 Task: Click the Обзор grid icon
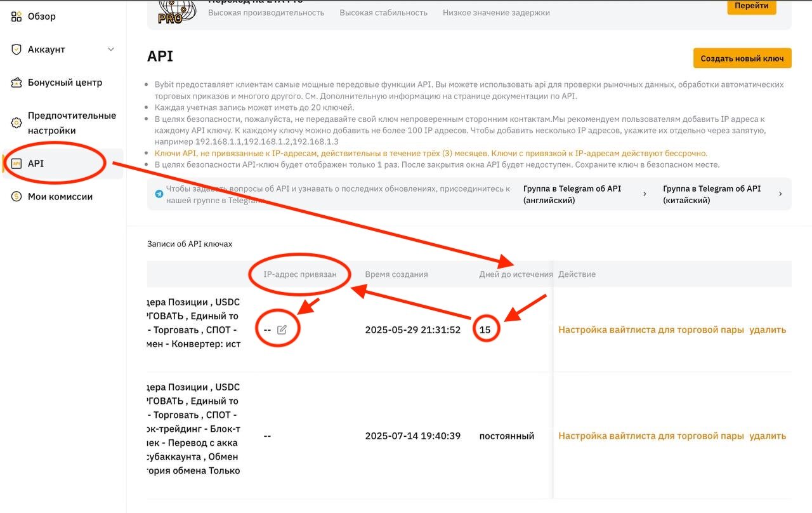pos(16,17)
